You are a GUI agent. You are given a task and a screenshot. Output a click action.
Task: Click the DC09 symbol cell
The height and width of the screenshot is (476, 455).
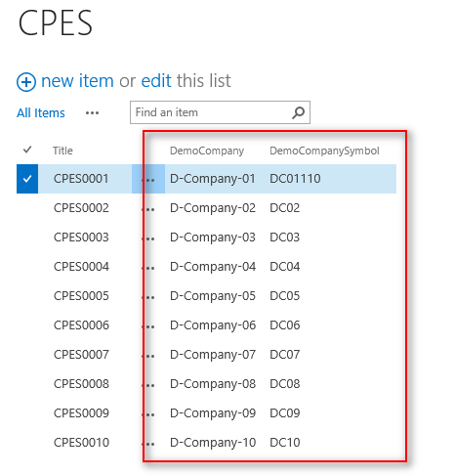tap(285, 413)
